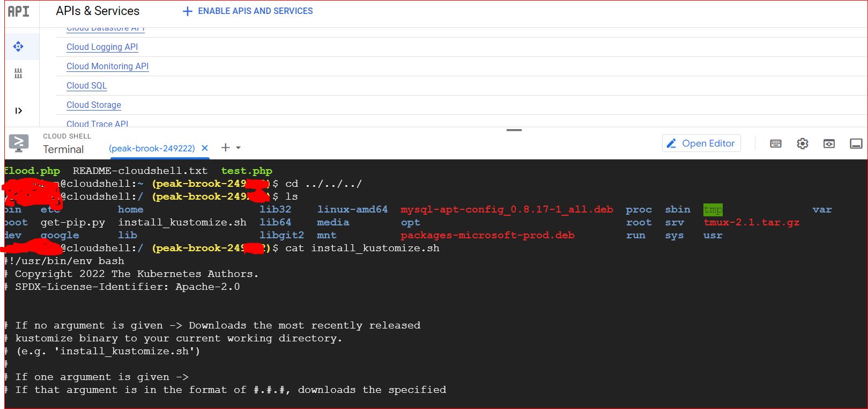Click get-pip.py in the listing
The width and height of the screenshot is (868, 409).
(73, 222)
